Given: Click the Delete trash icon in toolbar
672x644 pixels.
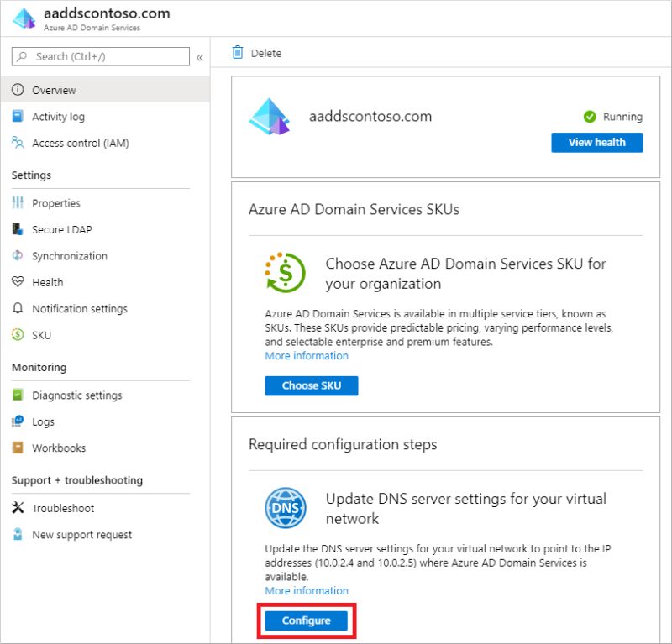Looking at the screenshot, I should [x=239, y=53].
